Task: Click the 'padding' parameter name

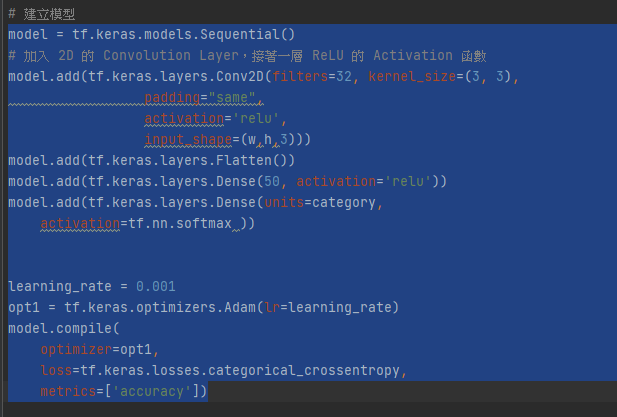Action: coord(172,97)
